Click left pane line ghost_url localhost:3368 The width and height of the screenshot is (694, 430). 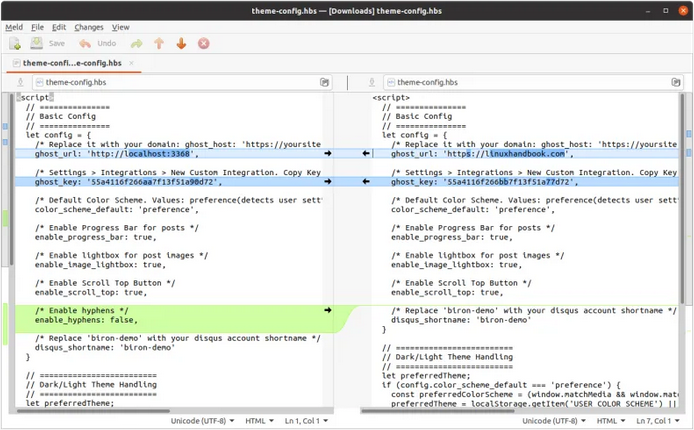tap(117, 154)
